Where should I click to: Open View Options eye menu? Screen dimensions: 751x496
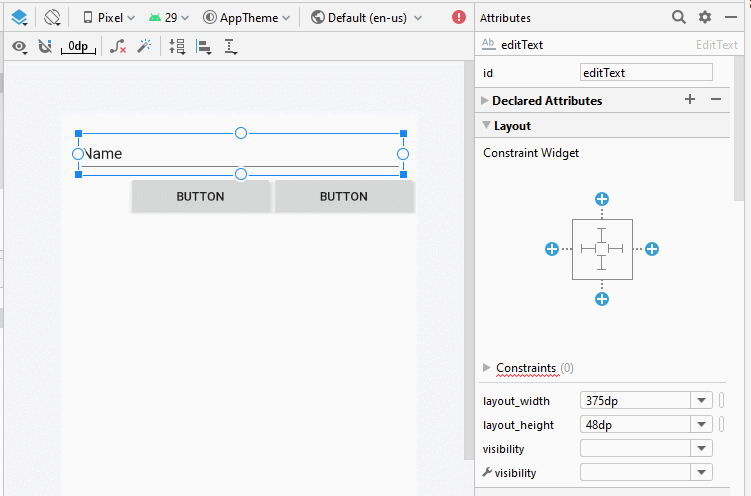point(20,47)
